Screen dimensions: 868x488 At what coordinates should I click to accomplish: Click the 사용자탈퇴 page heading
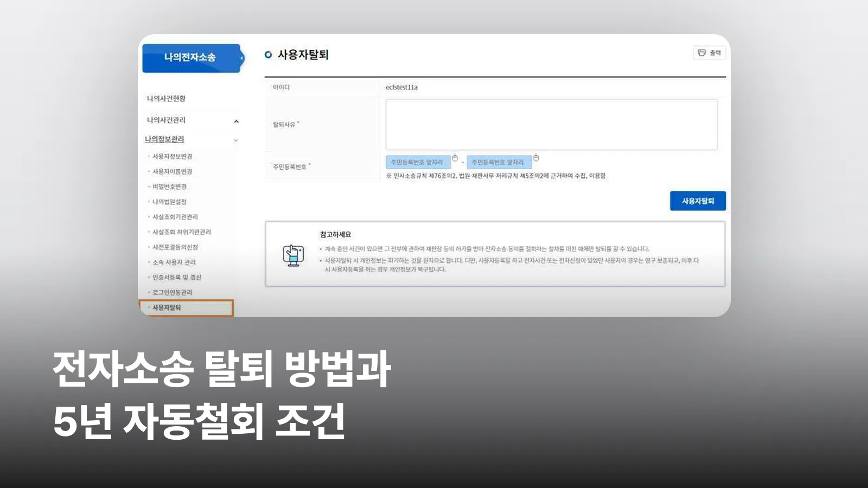pyautogui.click(x=303, y=55)
